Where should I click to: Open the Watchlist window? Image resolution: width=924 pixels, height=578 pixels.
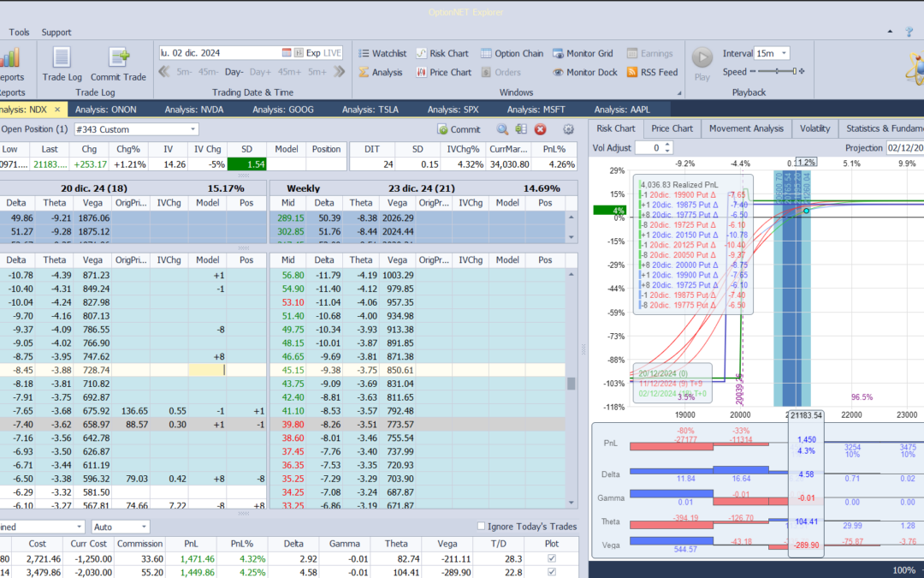point(382,53)
